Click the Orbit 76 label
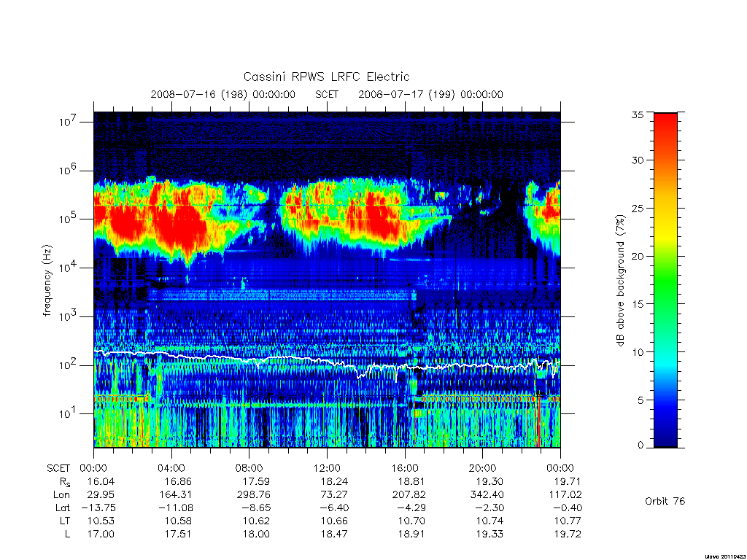Screen dimensions: 747x560 coord(665,501)
